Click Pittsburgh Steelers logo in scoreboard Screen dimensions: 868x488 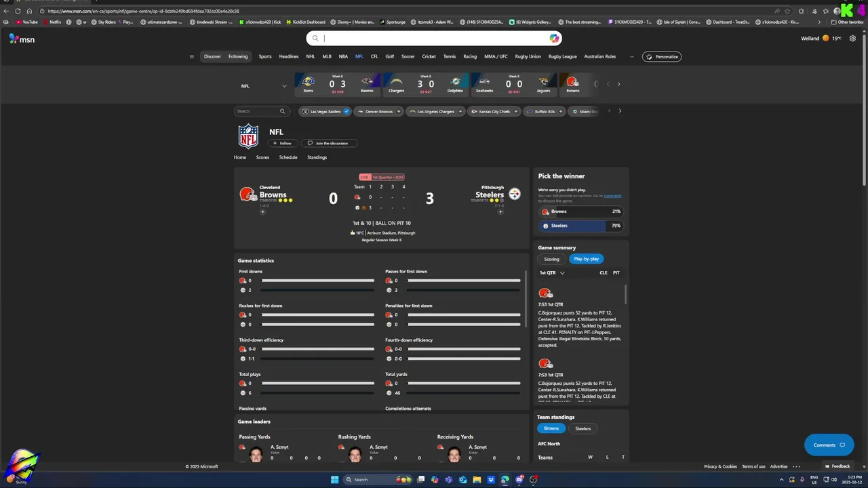(x=515, y=195)
